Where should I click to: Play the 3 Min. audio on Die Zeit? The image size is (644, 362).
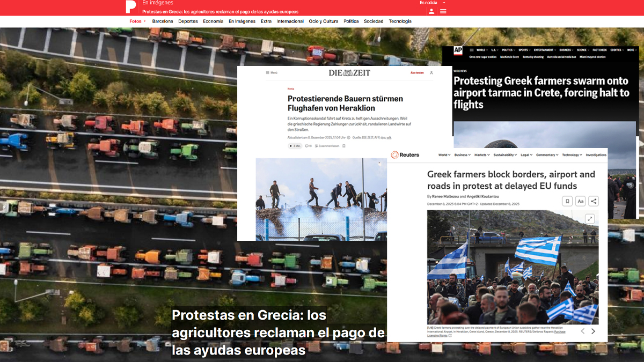pyautogui.click(x=295, y=146)
